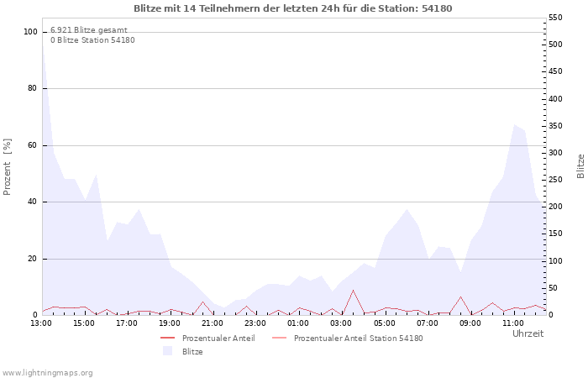Viewport: 588px width, 378px height.
Task: Click the '6.921 Blitze gesamt' annotation
Action: (x=89, y=29)
